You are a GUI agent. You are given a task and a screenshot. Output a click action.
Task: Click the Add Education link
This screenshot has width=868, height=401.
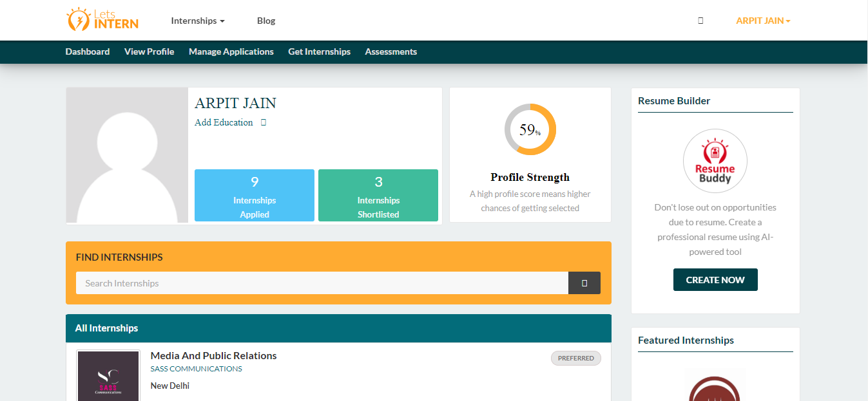[x=224, y=122]
